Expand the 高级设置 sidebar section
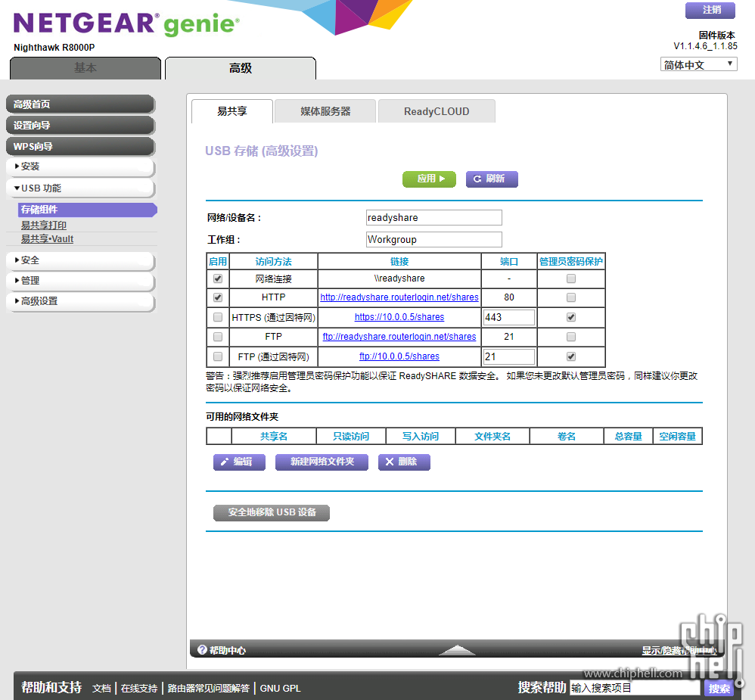Screen dimensions: 755x700 click(80, 302)
